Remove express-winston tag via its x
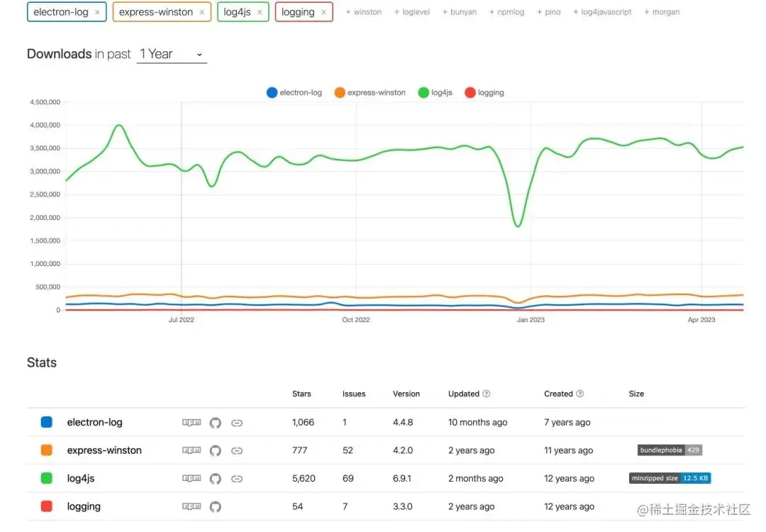766x532 pixels. tap(201, 12)
